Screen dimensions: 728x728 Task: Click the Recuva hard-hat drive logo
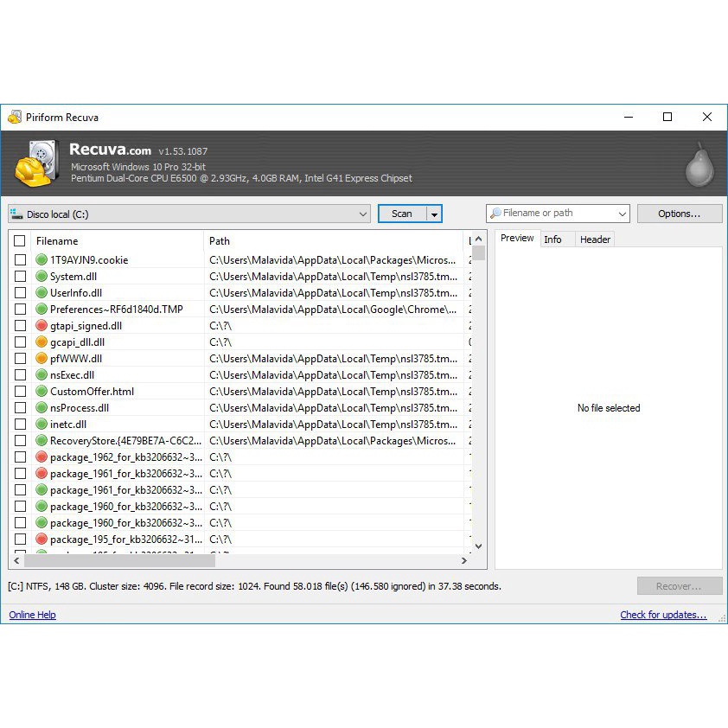tap(37, 163)
